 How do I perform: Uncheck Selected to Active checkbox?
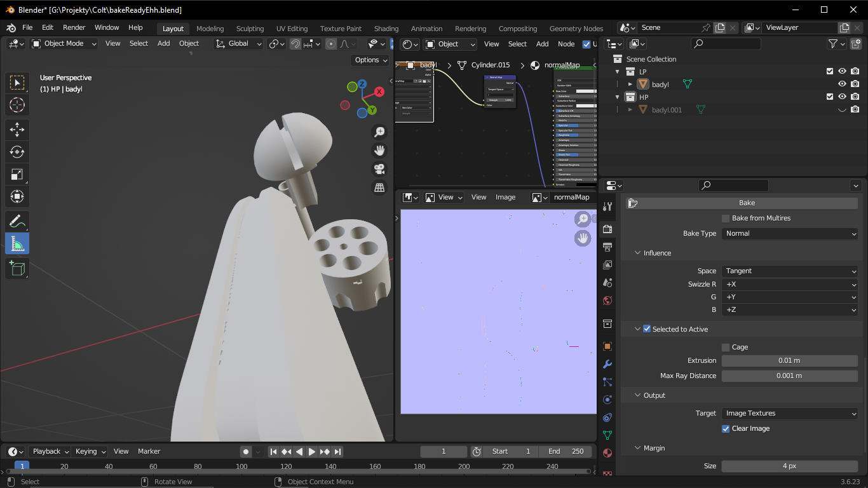click(647, 329)
